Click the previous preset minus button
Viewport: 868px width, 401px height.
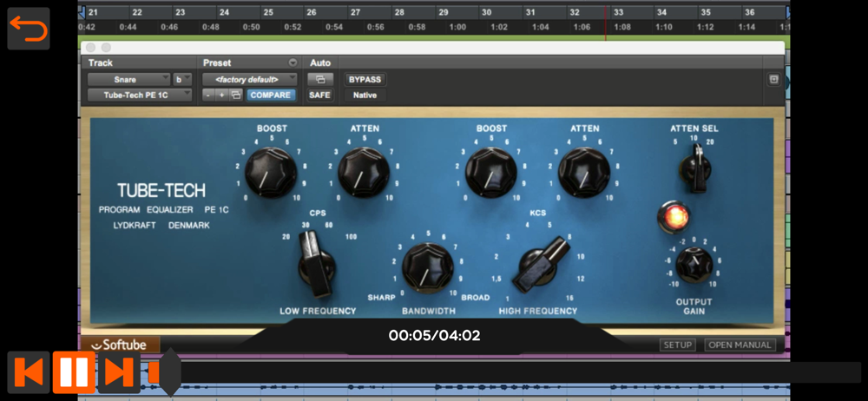coord(208,95)
